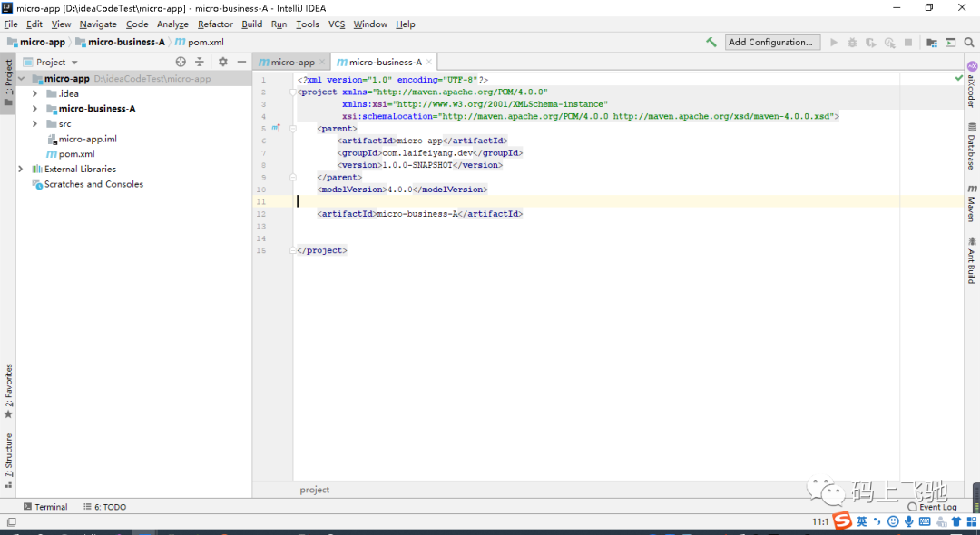
Task: Click Add Configuration button
Action: click(x=772, y=43)
